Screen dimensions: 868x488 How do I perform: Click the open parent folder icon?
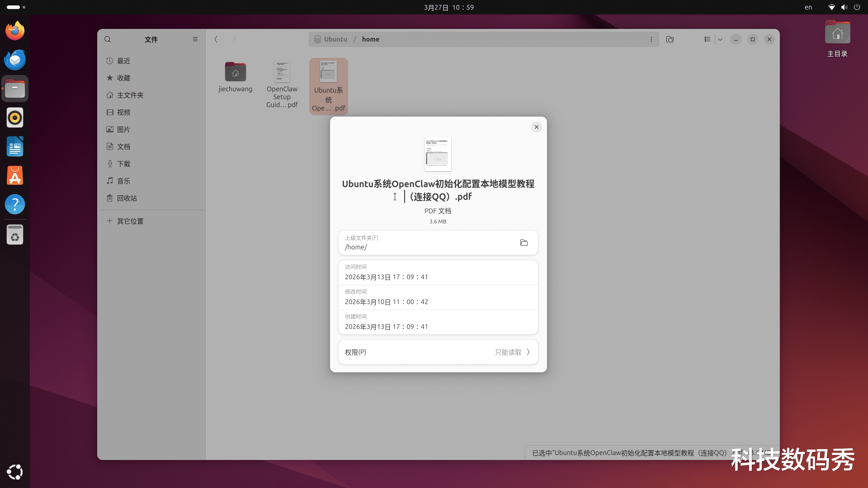pyautogui.click(x=524, y=243)
